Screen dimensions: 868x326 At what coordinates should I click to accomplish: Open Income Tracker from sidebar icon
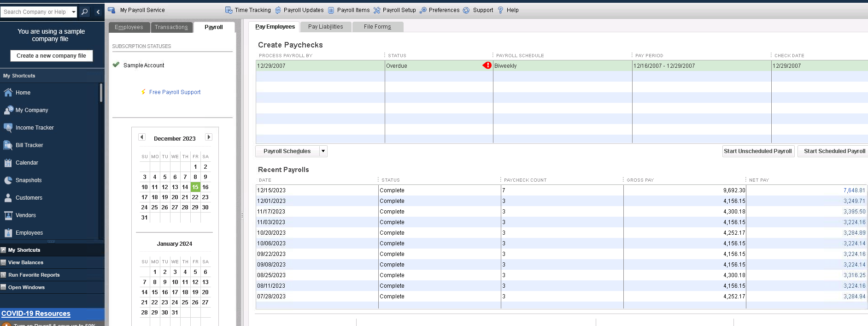point(8,128)
